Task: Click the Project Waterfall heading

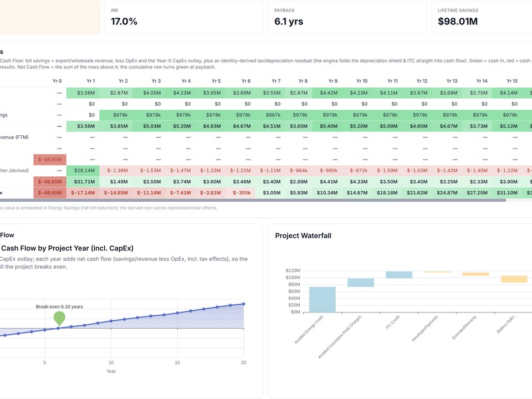Action: point(303,236)
